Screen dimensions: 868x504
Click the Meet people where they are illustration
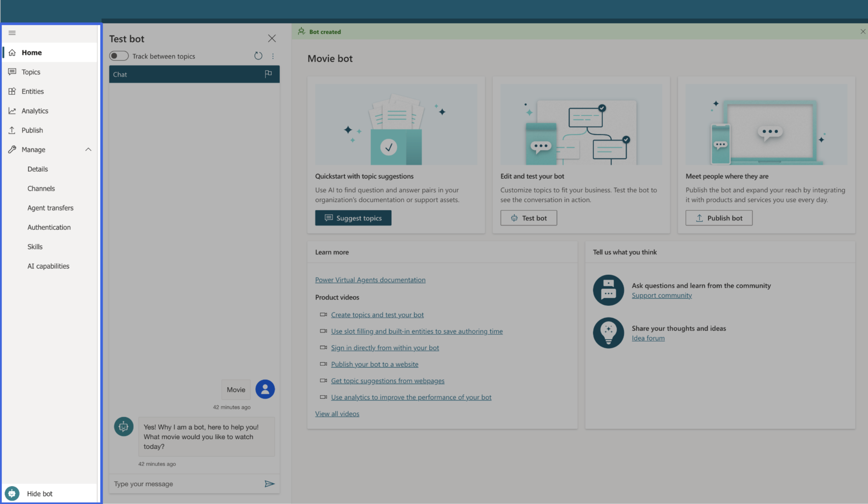coord(766,124)
